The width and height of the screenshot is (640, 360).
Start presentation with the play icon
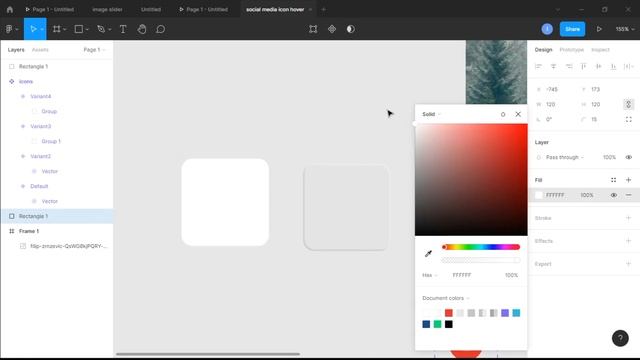click(x=599, y=29)
